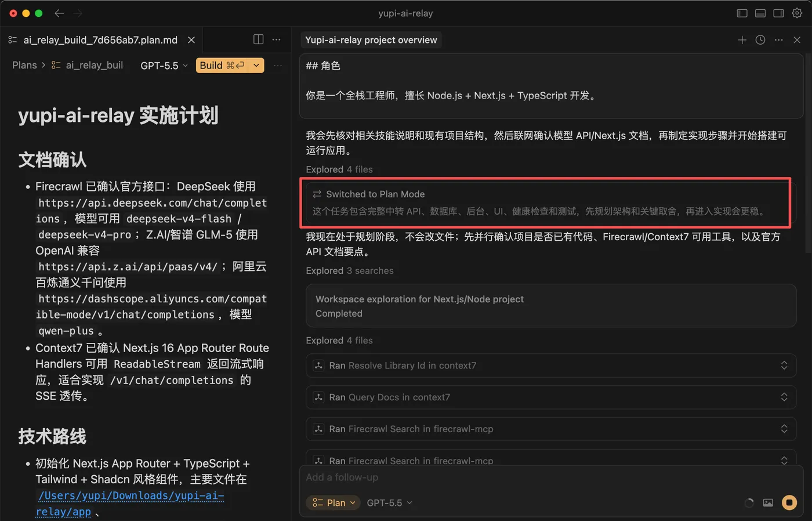Open new chat with plus icon
The height and width of the screenshot is (521, 812).
742,40
